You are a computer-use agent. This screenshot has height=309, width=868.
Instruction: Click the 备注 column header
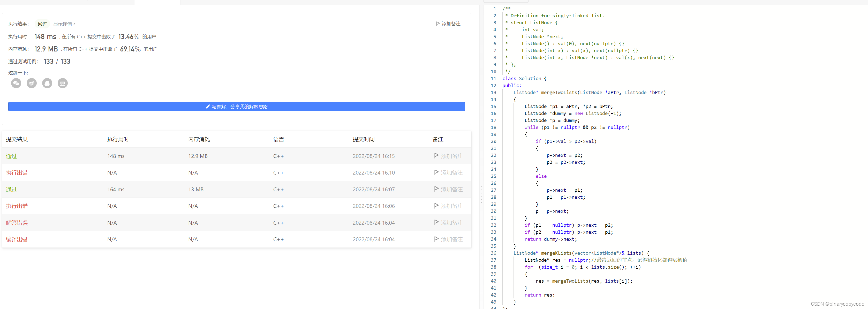point(438,139)
